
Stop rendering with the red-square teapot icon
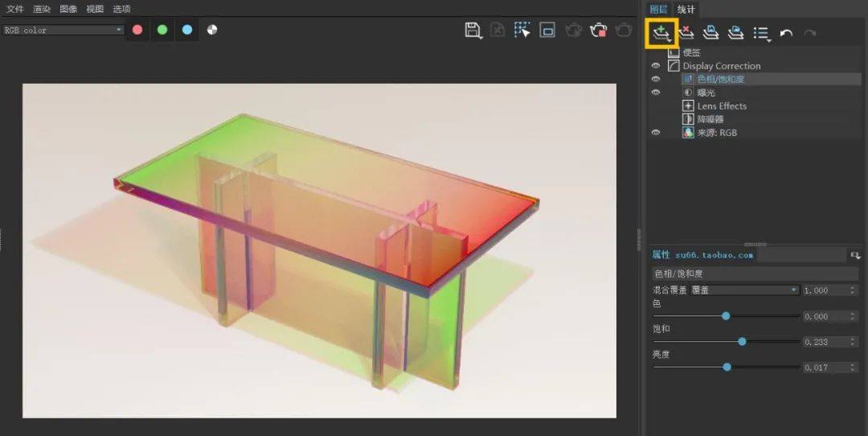tap(599, 31)
